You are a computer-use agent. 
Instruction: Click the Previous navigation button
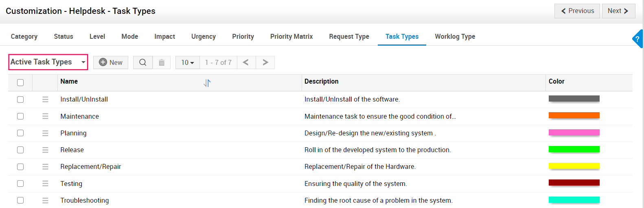(x=577, y=11)
